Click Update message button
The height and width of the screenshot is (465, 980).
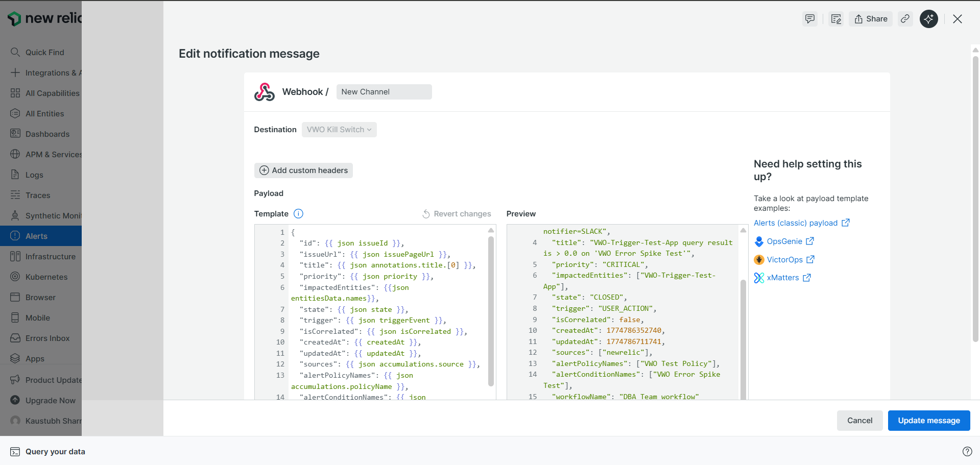pyautogui.click(x=929, y=421)
